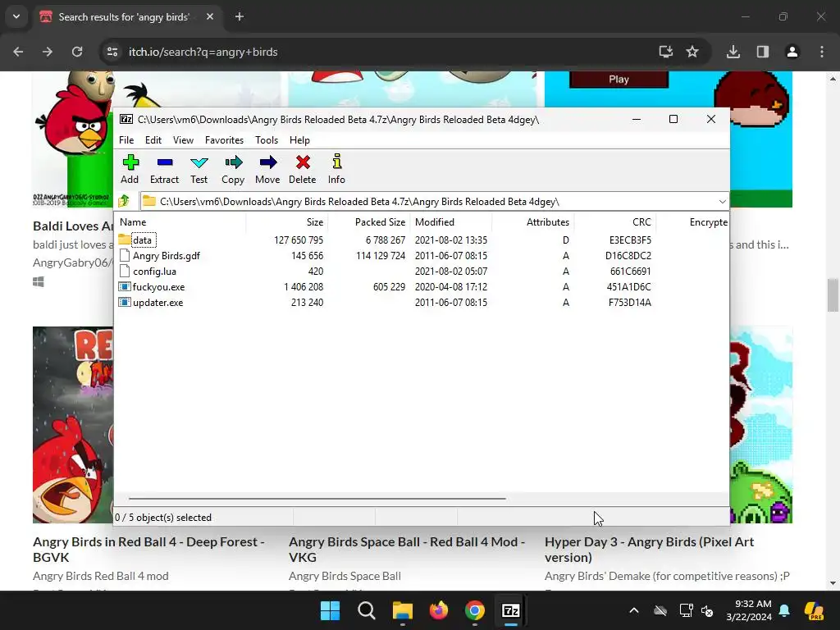Expand the 7-Zip address path dropdown
This screenshot has height=630, width=840.
(x=722, y=202)
